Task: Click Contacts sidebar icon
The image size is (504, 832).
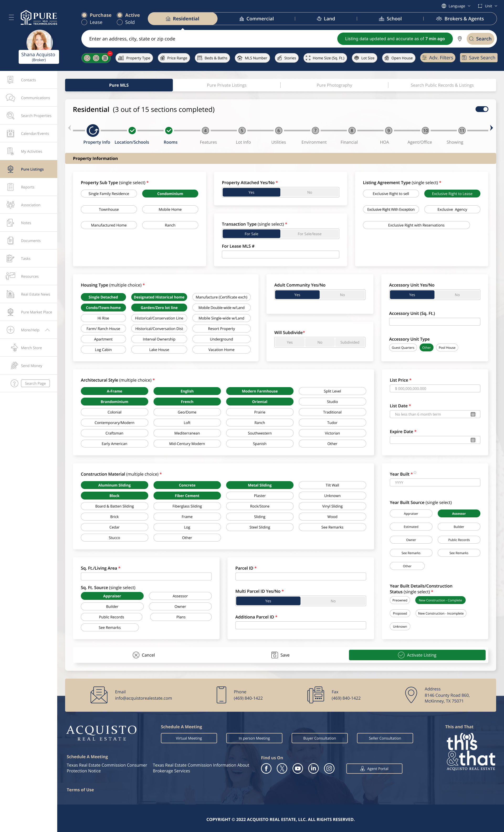Action: (x=10, y=80)
